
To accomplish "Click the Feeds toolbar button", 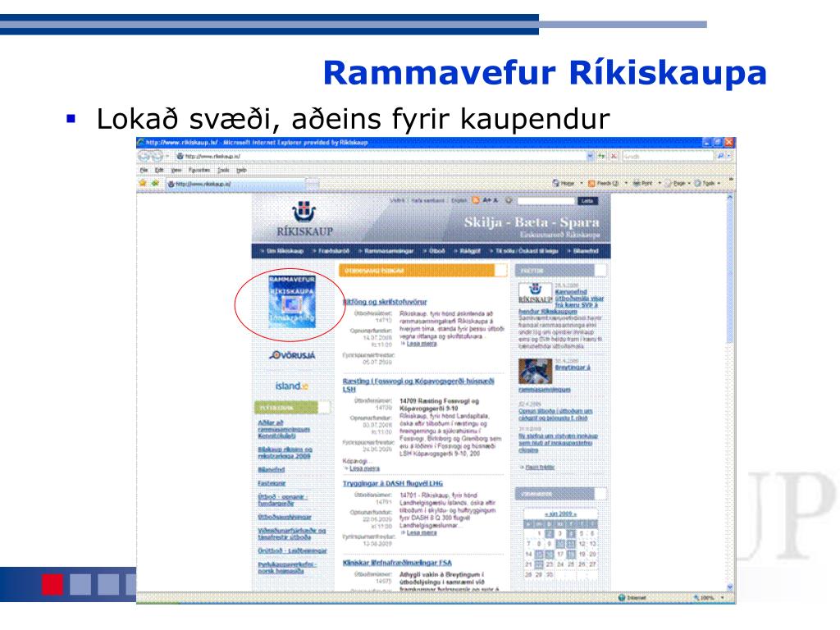I will click(603, 183).
